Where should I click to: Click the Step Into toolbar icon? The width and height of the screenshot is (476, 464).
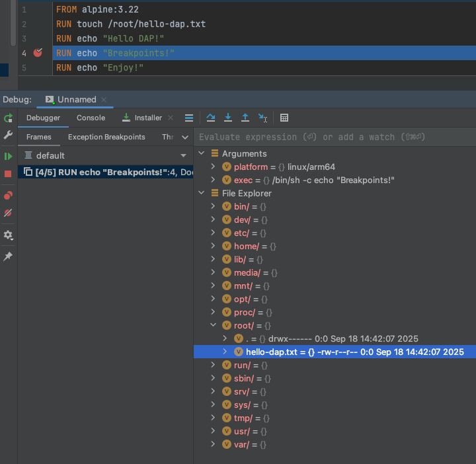click(228, 118)
